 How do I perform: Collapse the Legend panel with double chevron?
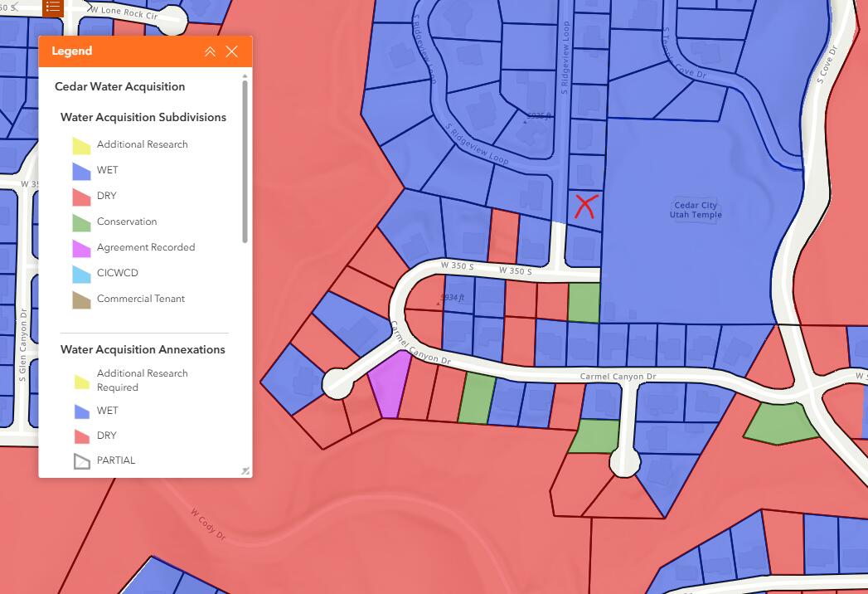(x=210, y=51)
